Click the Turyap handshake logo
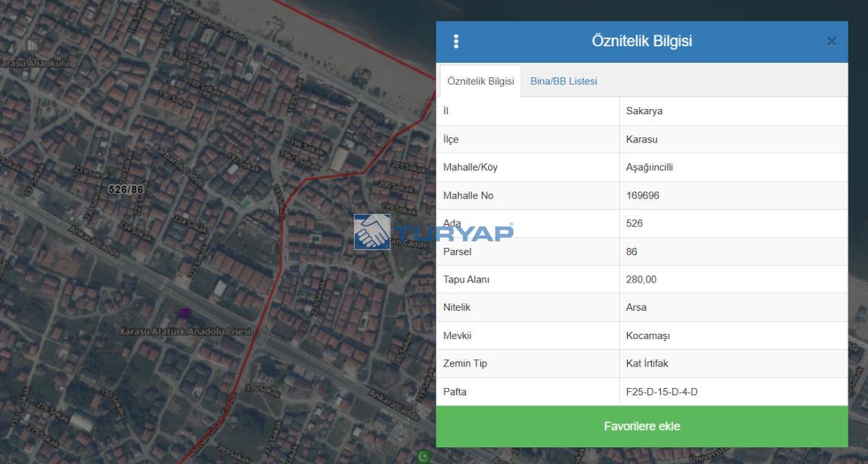868x464 pixels. tap(372, 232)
